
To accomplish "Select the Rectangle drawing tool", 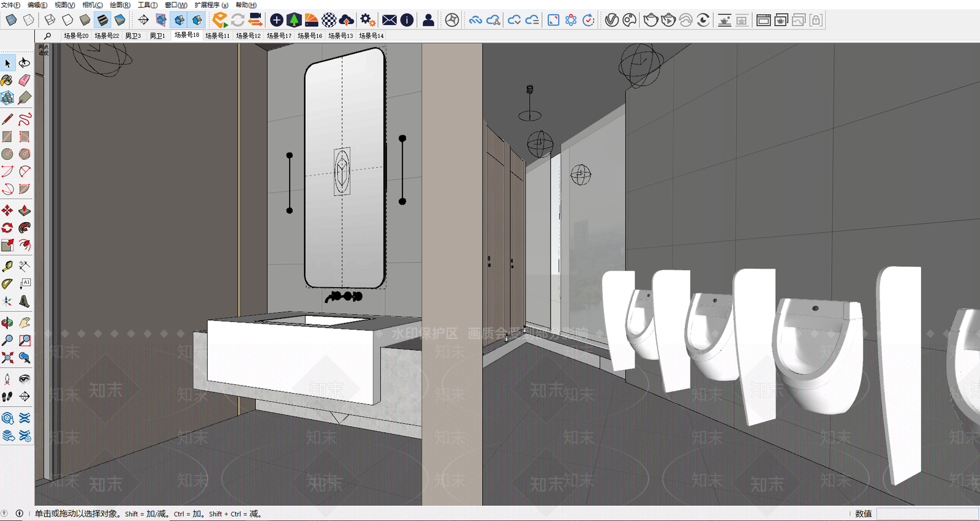I will pyautogui.click(x=7, y=137).
